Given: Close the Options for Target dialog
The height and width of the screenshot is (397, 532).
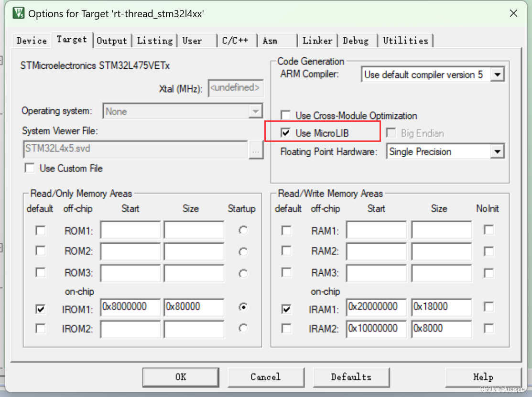Looking at the screenshot, I should [x=513, y=13].
